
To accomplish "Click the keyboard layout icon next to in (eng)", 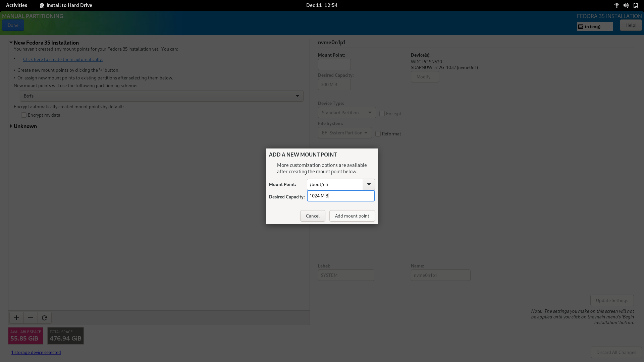I will (581, 26).
